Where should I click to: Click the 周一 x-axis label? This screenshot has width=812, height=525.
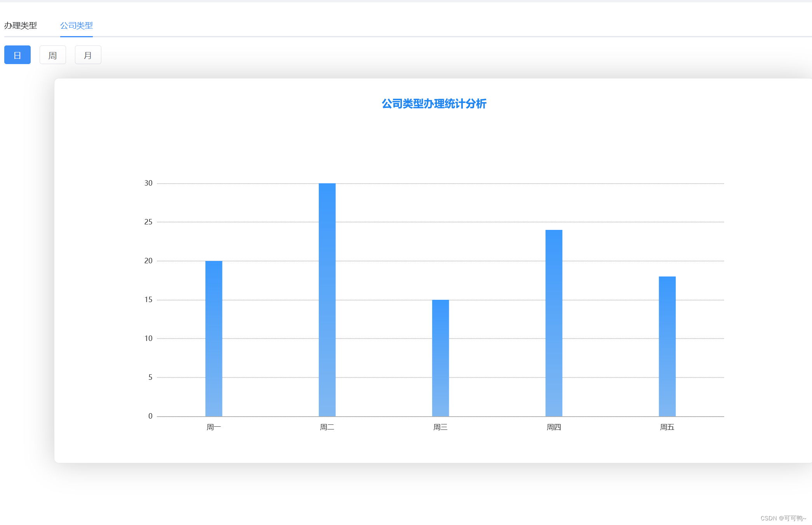[214, 427]
